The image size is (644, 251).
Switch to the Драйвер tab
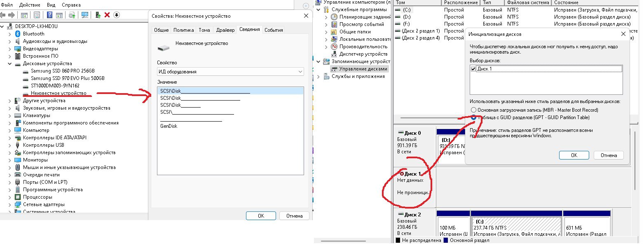pyautogui.click(x=225, y=30)
